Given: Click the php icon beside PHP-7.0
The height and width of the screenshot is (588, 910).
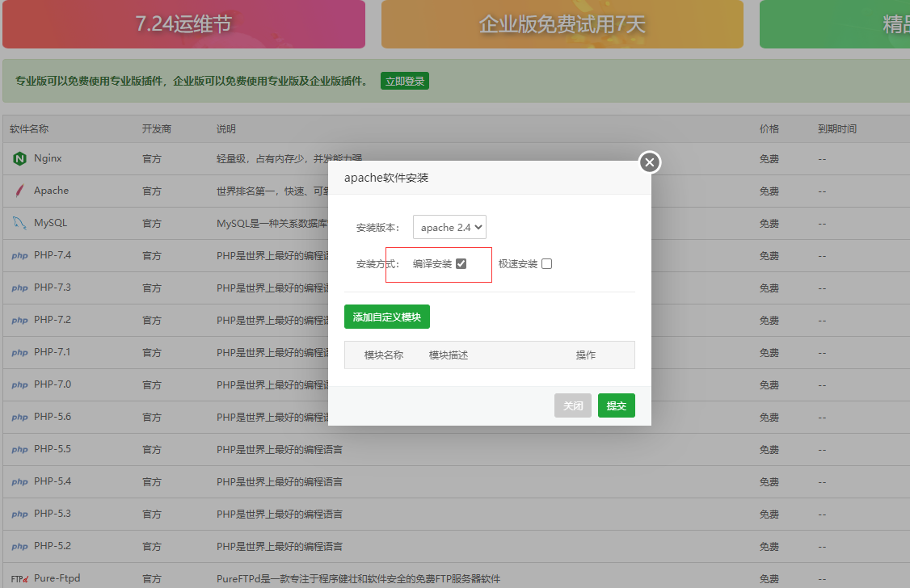Looking at the screenshot, I should [x=19, y=385].
